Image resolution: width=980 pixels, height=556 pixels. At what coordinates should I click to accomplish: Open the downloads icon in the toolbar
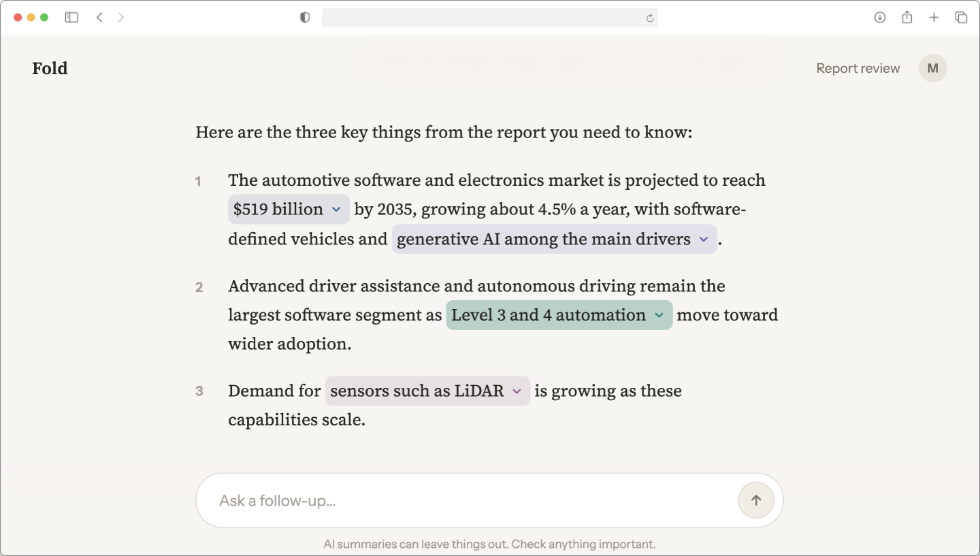[x=880, y=18]
